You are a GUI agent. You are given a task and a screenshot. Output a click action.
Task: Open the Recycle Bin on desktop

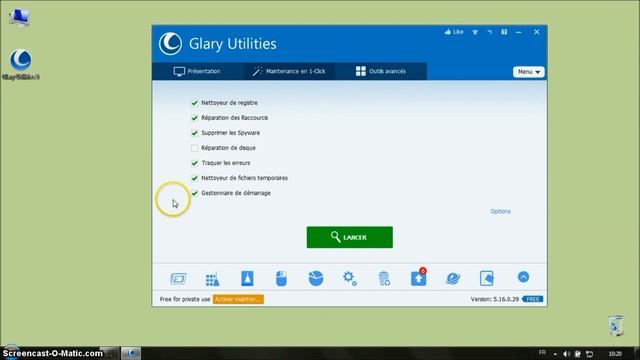[616, 325]
